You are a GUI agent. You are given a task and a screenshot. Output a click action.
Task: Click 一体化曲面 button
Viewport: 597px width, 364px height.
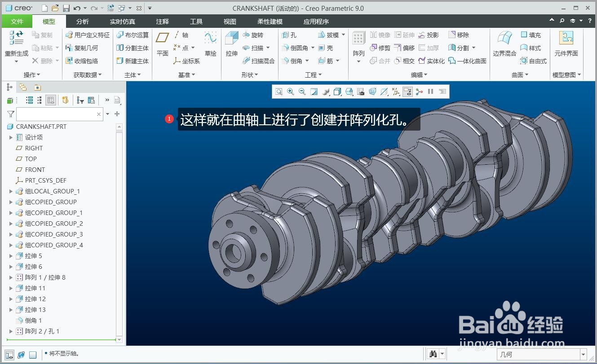467,61
